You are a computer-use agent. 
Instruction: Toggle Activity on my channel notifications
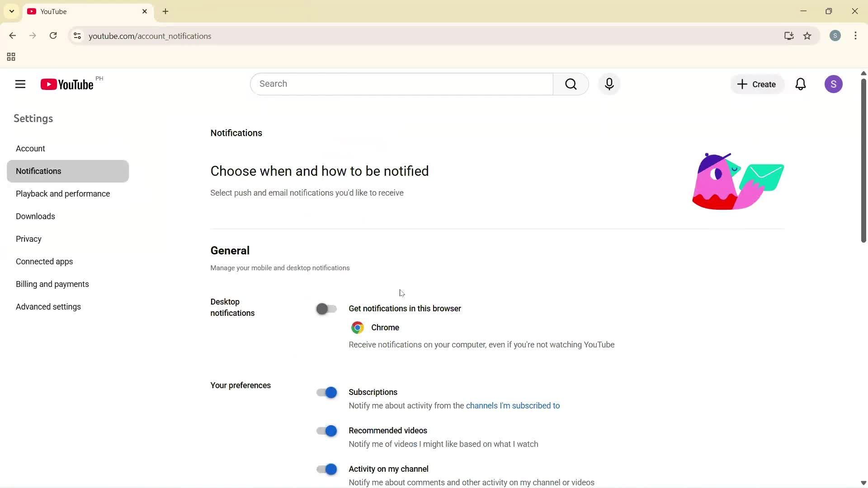326,469
